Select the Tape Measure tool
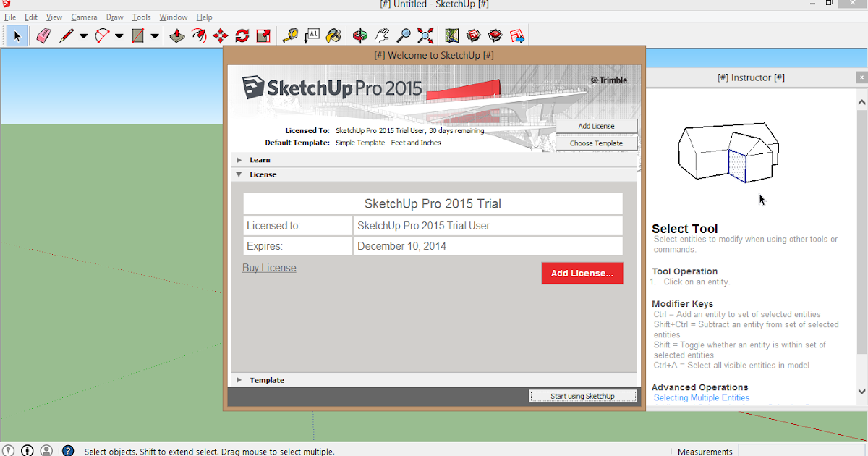The image size is (868, 456). point(291,35)
